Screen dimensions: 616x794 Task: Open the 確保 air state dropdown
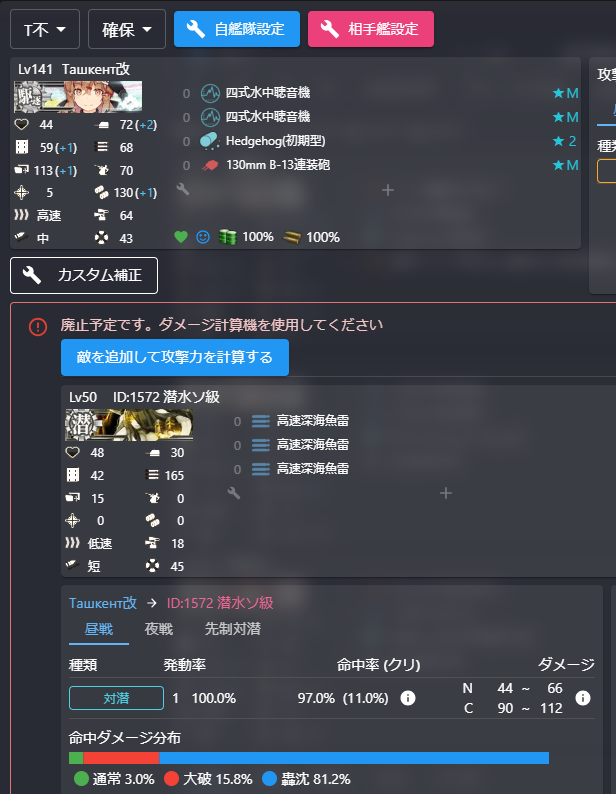click(127, 29)
